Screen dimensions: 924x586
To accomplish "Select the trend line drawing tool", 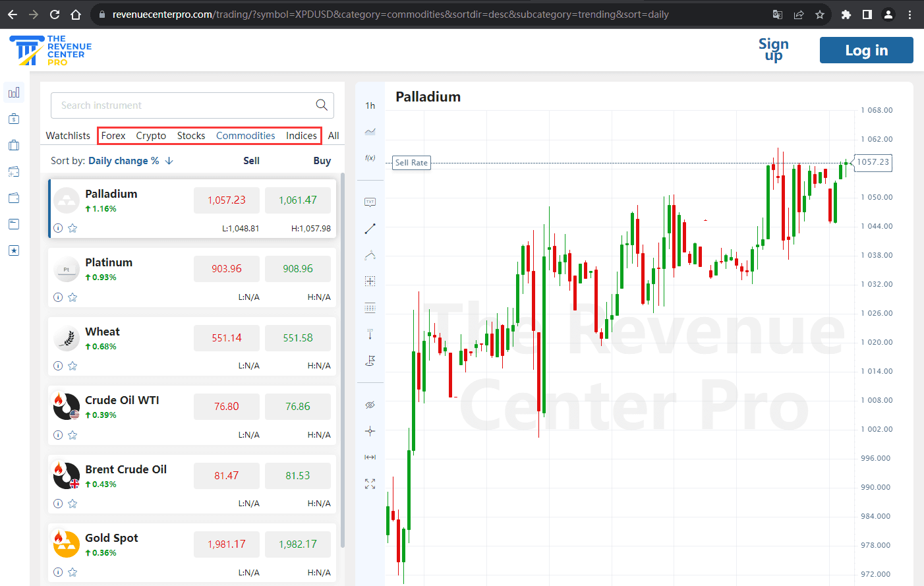I will pyautogui.click(x=370, y=229).
